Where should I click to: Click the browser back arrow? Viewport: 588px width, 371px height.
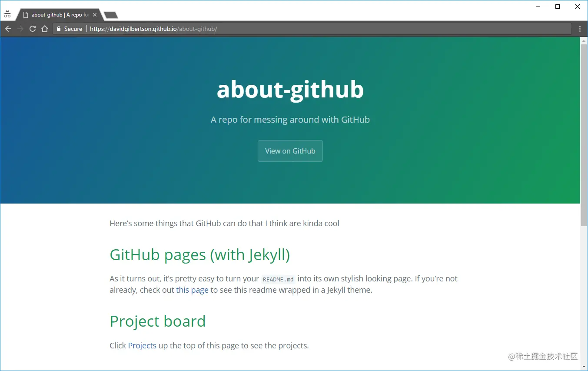click(x=8, y=29)
